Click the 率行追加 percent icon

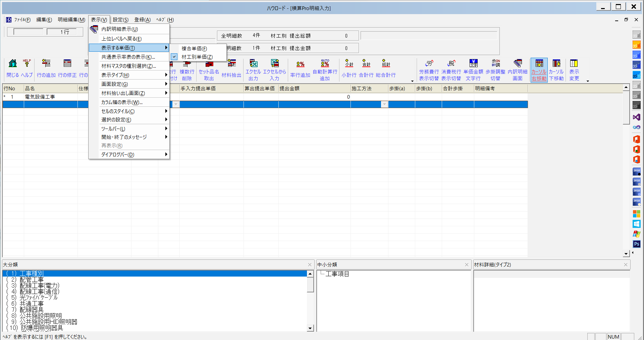[x=300, y=64]
